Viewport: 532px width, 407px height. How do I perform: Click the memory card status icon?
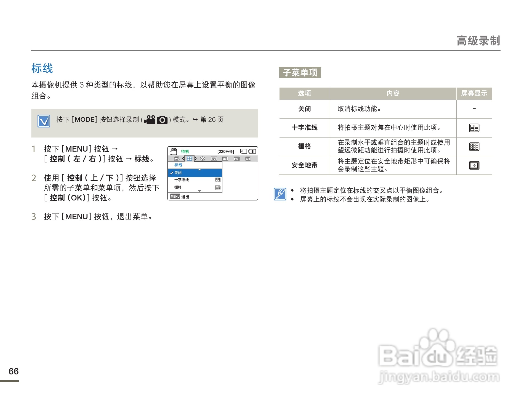tap(244, 151)
